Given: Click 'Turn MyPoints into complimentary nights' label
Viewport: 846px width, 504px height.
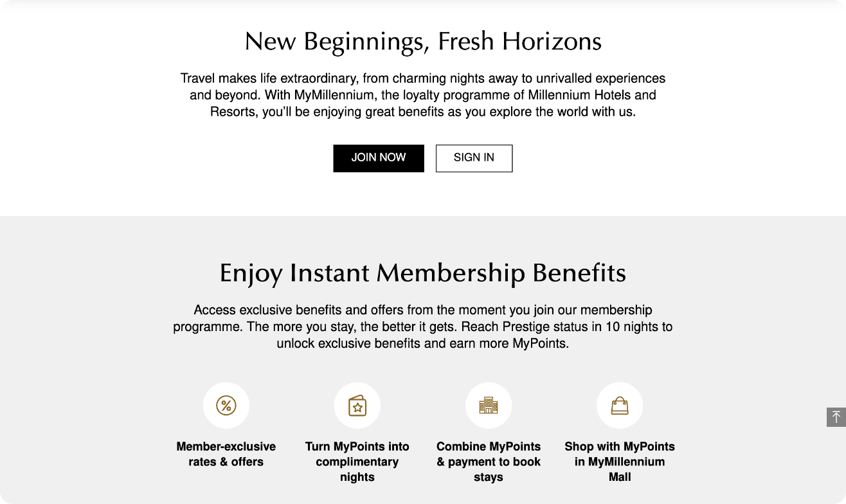Looking at the screenshot, I should tap(357, 462).
